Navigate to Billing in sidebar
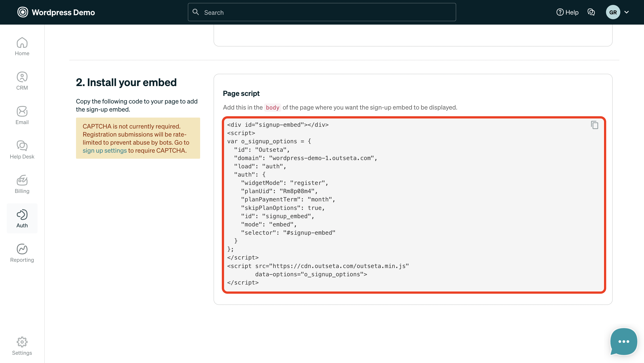Viewport: 644px width, 363px height. 22,184
